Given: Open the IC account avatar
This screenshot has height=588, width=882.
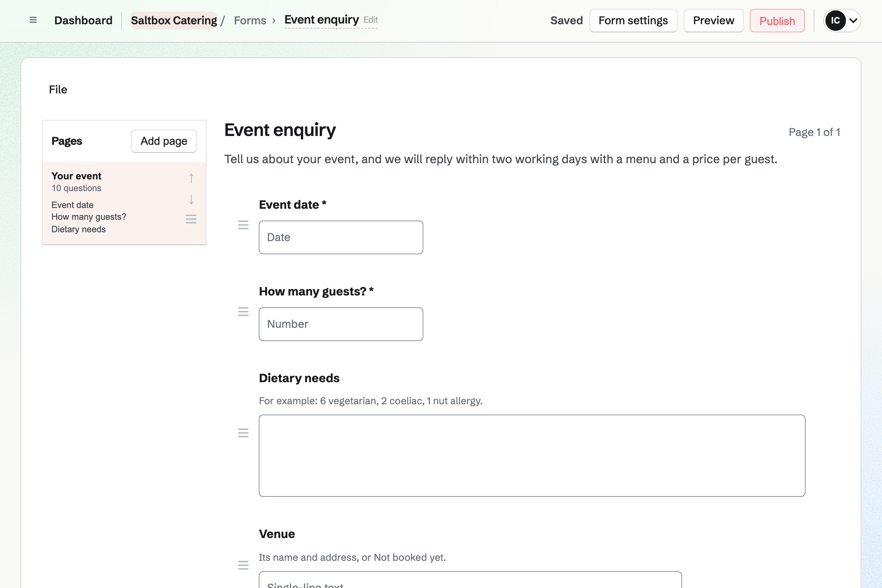Looking at the screenshot, I should click(835, 21).
